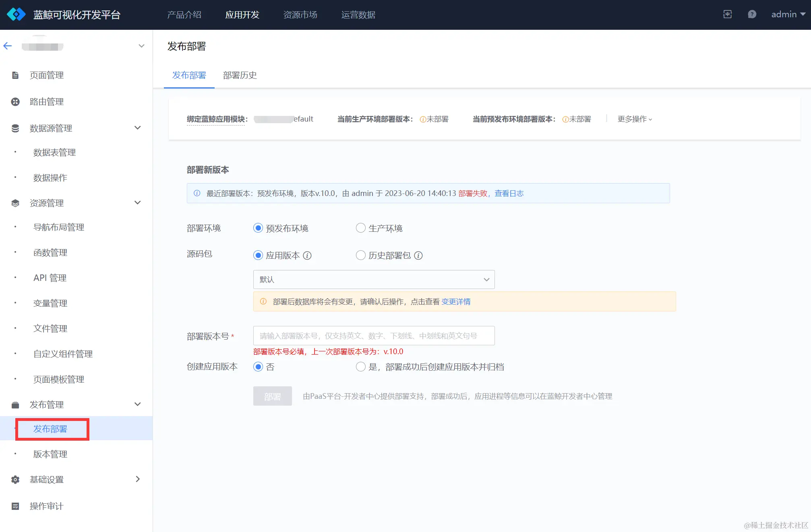Open the help question-mark icon top right
Screen dimensions: 811x532
(752, 14)
